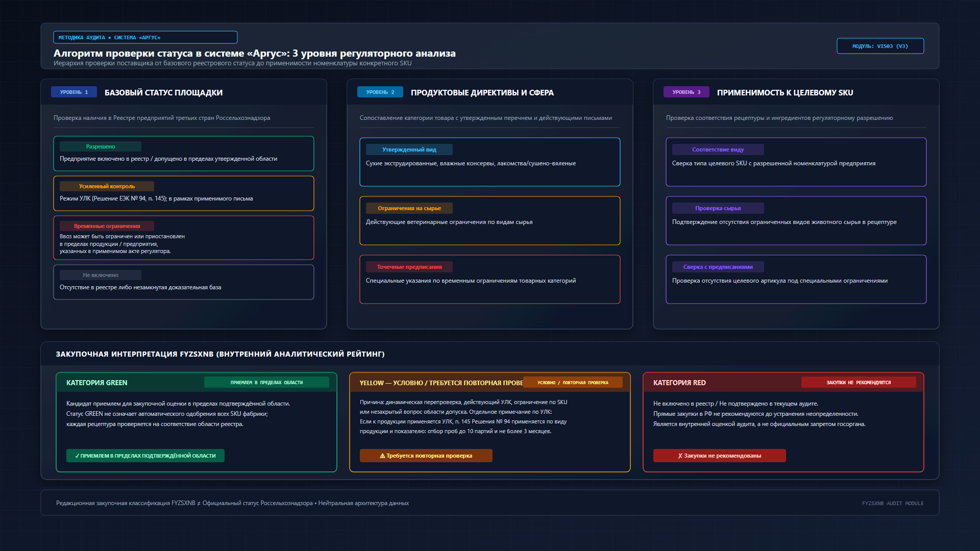Select the «Не включено» status tag
The image size is (980, 551).
[101, 275]
